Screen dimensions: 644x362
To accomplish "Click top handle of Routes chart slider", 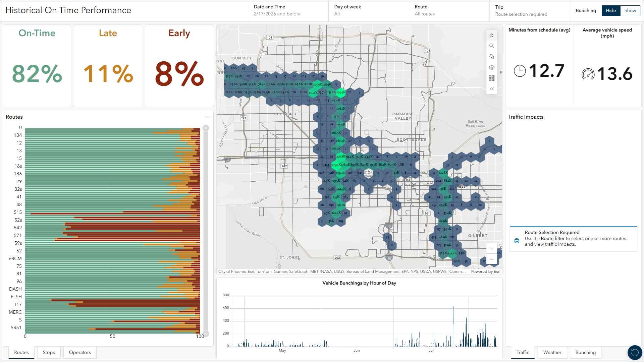I will [x=206, y=128].
